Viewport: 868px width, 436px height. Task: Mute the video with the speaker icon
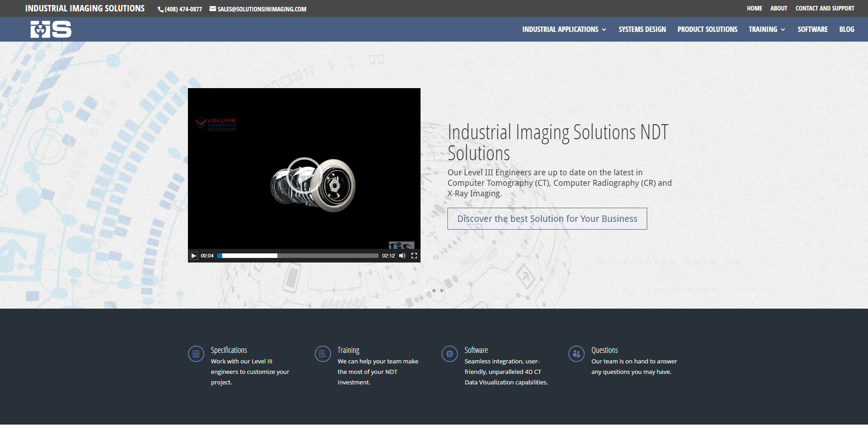click(x=402, y=256)
